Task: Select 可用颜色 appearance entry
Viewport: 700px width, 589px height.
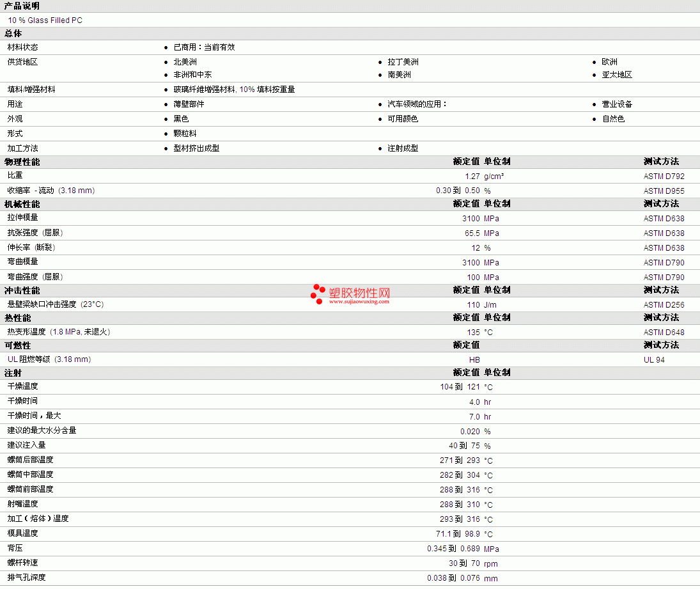Action: click(x=403, y=119)
